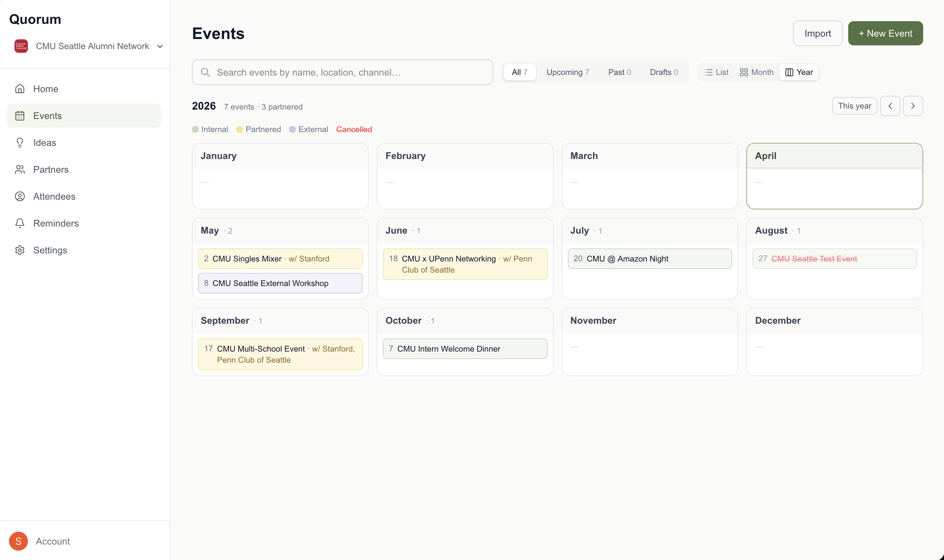Click the CMU university logo
Image resolution: width=944 pixels, height=560 pixels.
21,46
